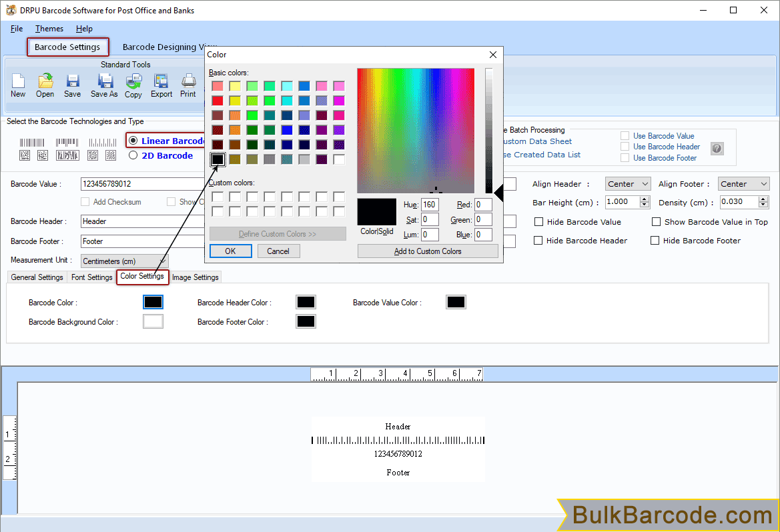Click the luminance slider bar

[x=489, y=131]
